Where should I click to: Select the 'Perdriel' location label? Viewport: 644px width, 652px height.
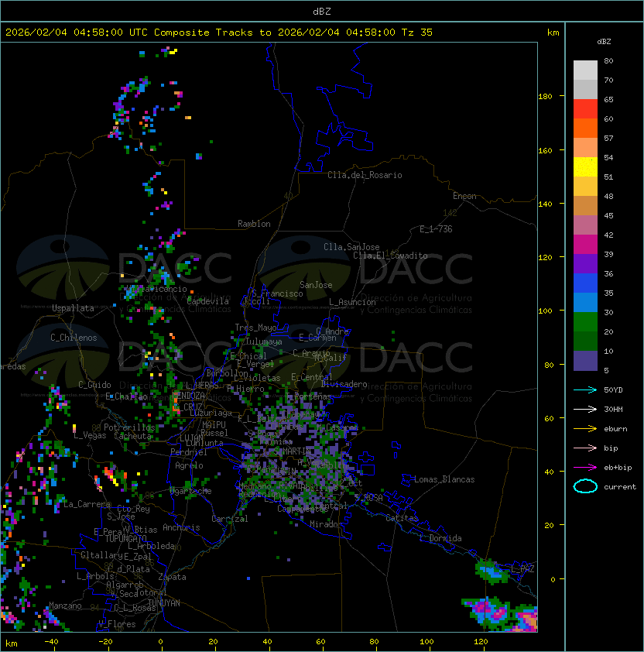pos(189,452)
